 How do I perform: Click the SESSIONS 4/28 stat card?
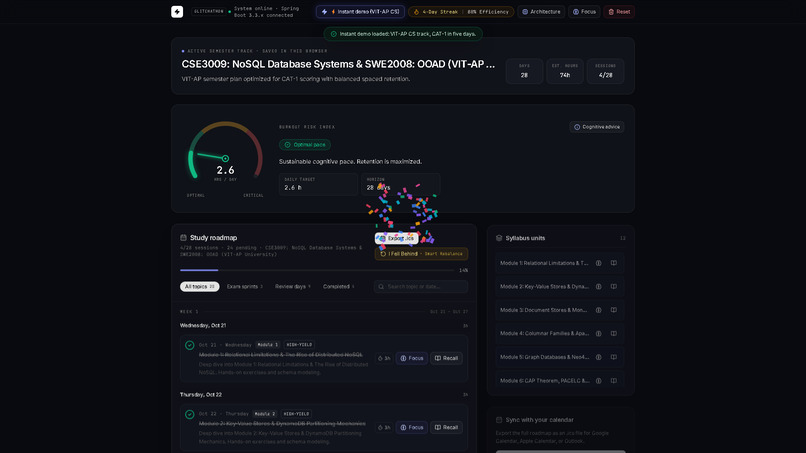pyautogui.click(x=606, y=71)
